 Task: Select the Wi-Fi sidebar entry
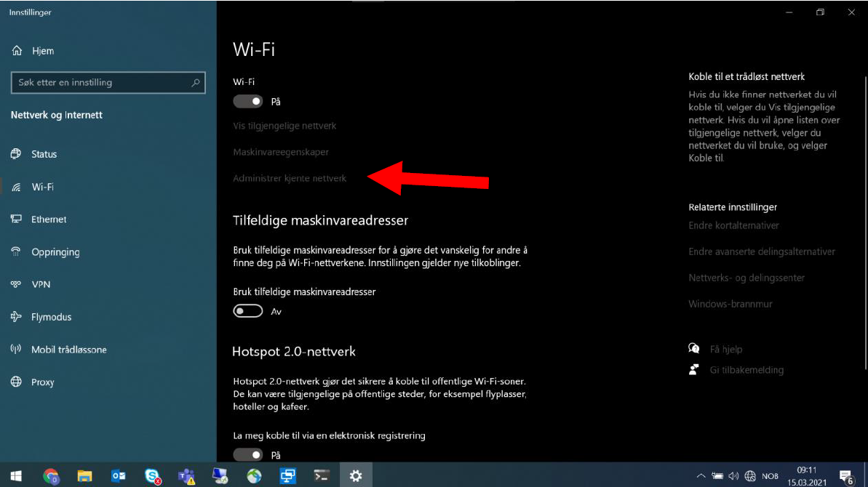point(33,187)
